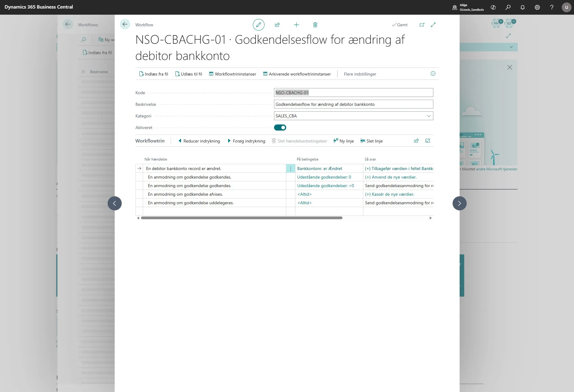The image size is (574, 392).
Task: Click Forøg indrykning
Action: click(246, 141)
